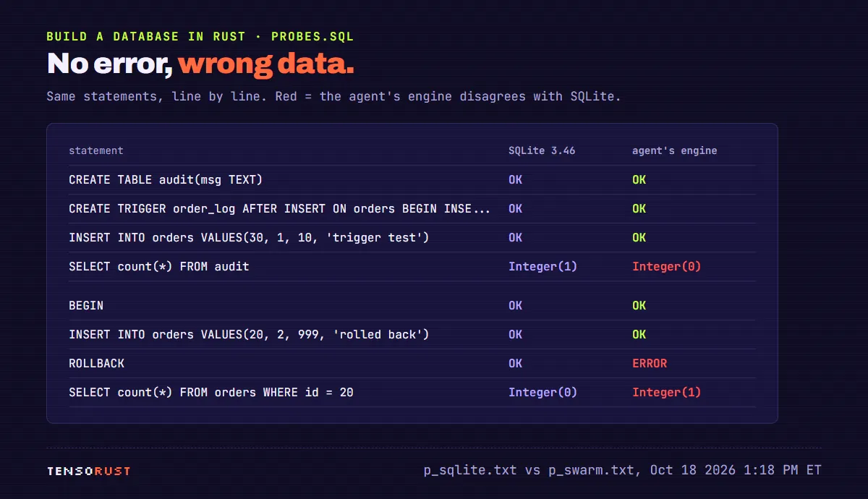The width and height of the screenshot is (868, 499).
Task: Select 'SELECT count(*) FROM audit' statement
Action: [159, 266]
